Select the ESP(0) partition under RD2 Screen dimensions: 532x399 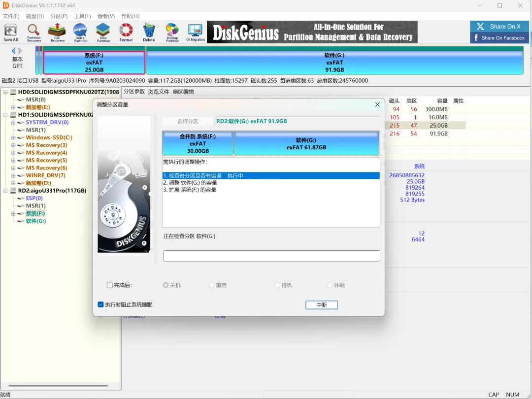coord(34,198)
